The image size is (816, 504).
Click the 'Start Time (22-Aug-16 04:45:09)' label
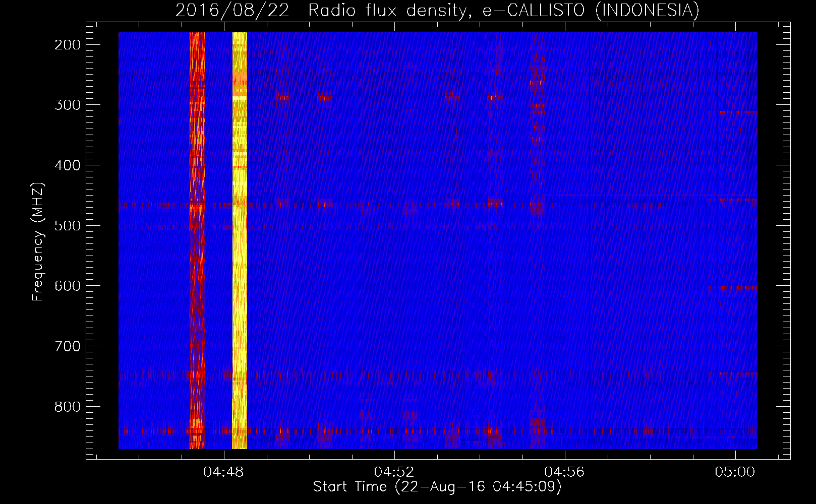pos(437,487)
